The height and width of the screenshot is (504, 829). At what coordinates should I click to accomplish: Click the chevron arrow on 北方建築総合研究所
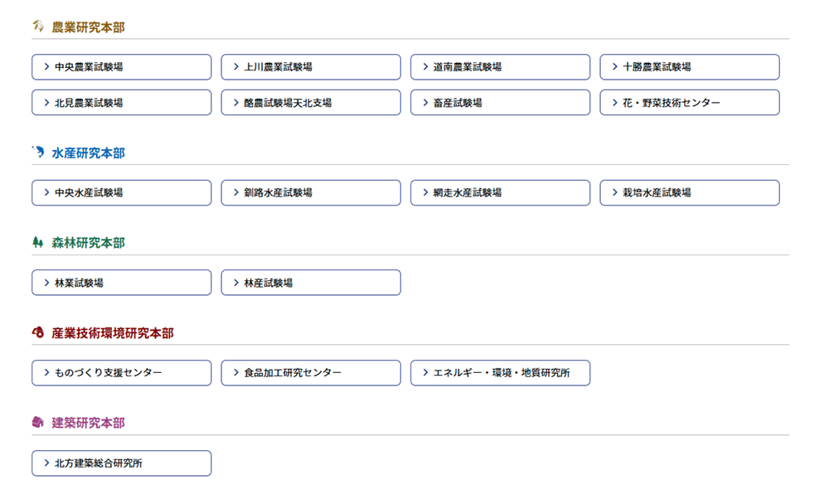pos(46,463)
